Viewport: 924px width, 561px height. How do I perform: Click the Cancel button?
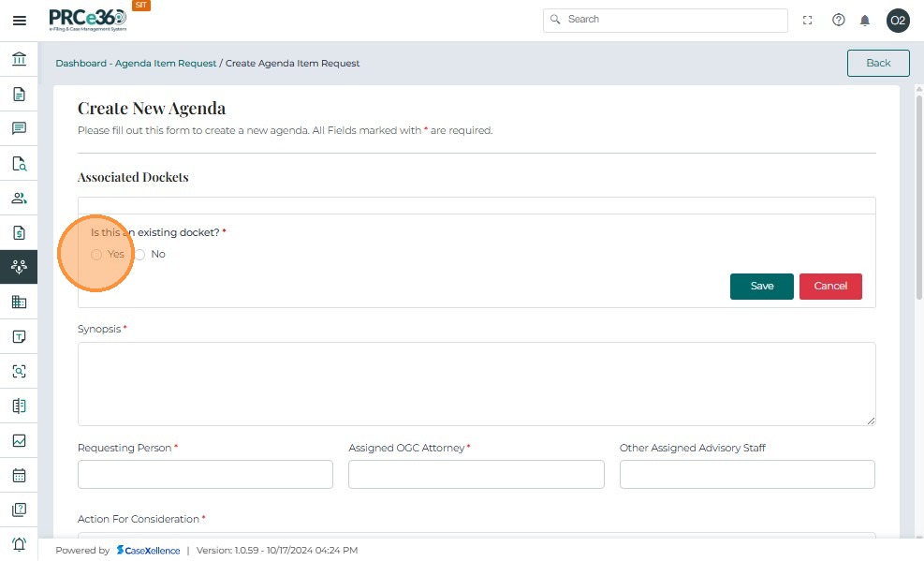830,287
